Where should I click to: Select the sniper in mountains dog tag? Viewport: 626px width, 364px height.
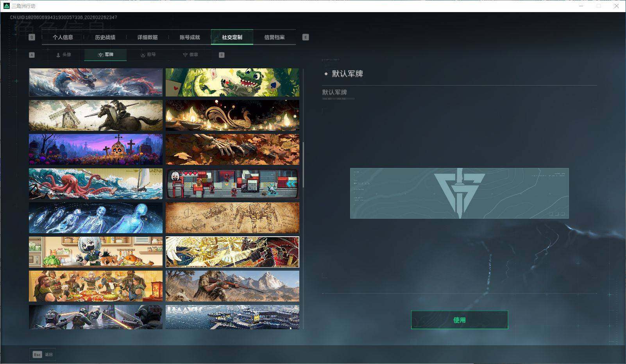(233, 286)
